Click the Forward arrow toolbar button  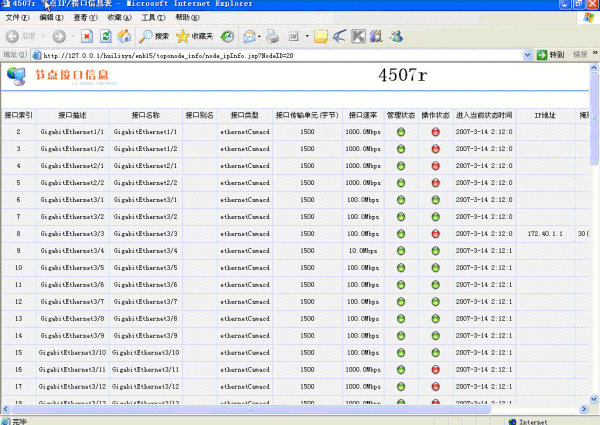coord(59,36)
